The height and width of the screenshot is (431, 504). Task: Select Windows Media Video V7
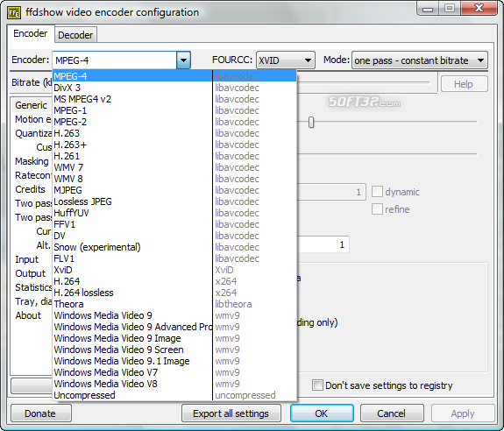(x=174, y=372)
